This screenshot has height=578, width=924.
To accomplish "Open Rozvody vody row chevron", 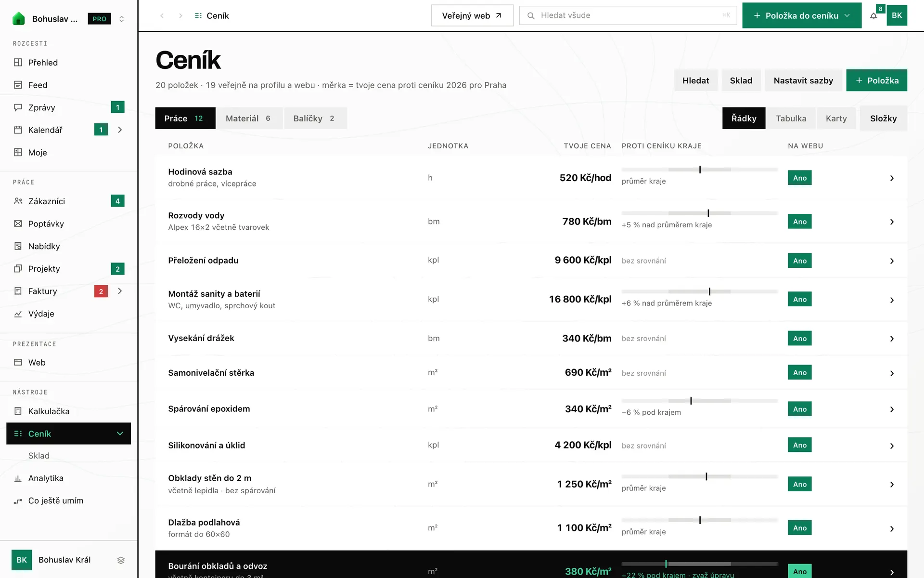I will click(x=892, y=222).
